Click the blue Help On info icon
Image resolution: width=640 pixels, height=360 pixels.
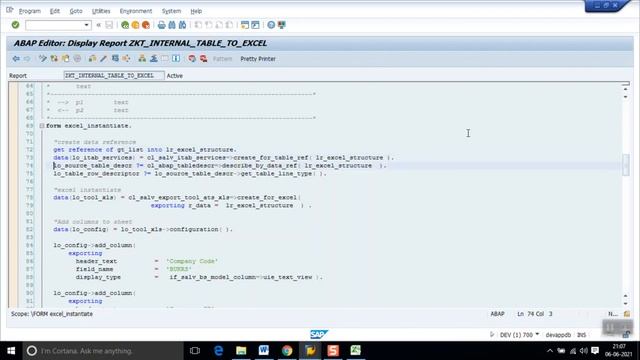(176, 59)
